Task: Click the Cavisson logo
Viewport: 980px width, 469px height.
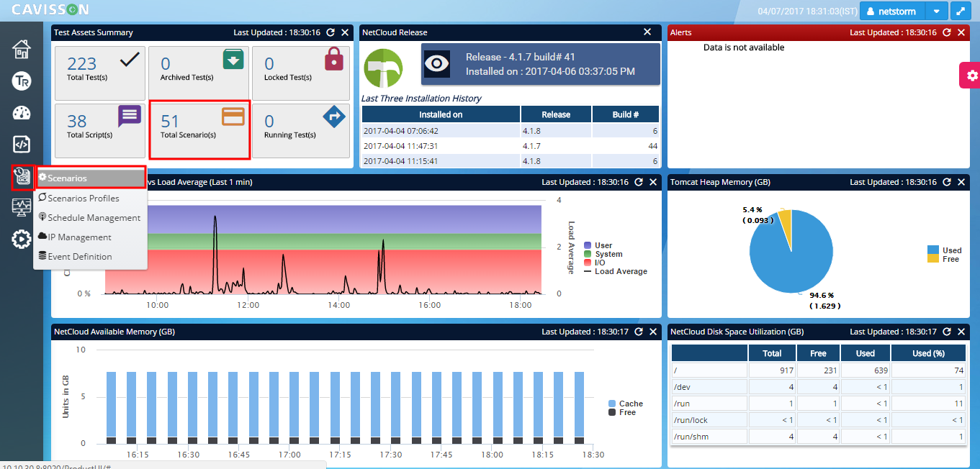Action: coord(50,9)
